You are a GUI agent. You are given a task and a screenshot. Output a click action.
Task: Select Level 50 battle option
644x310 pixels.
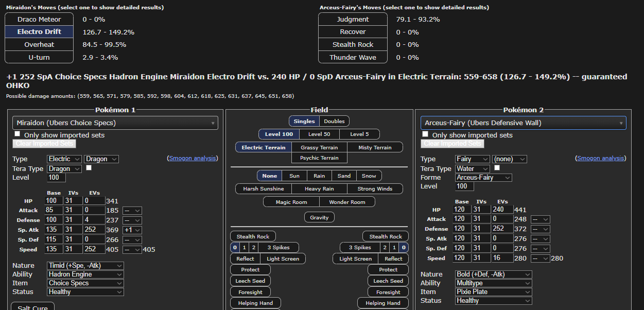[319, 134]
